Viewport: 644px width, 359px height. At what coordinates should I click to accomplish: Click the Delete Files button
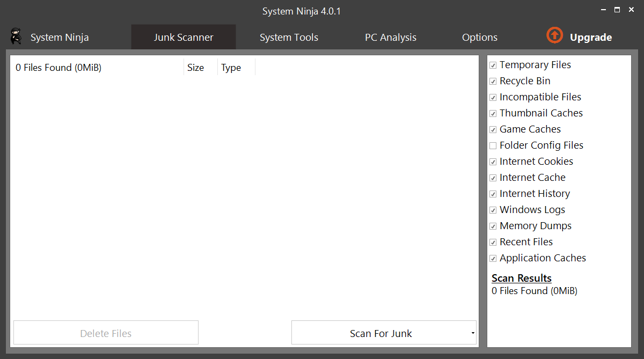105,333
